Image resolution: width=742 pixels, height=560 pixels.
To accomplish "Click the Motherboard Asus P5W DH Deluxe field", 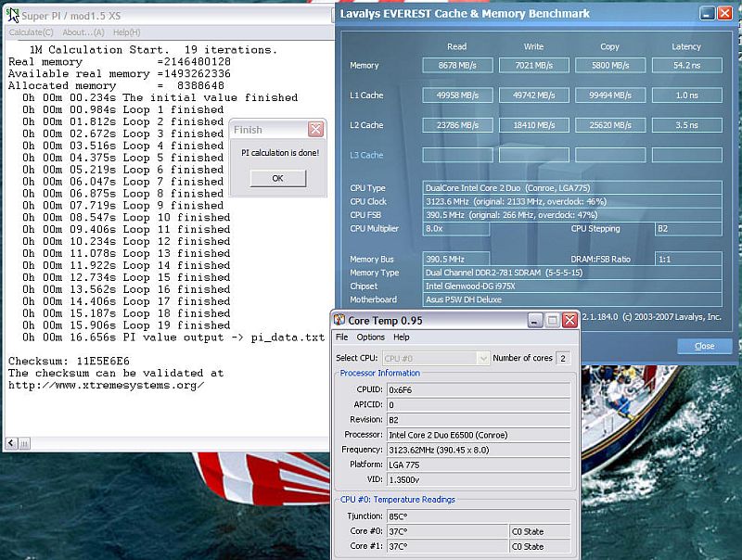I will pyautogui.click(x=572, y=299).
